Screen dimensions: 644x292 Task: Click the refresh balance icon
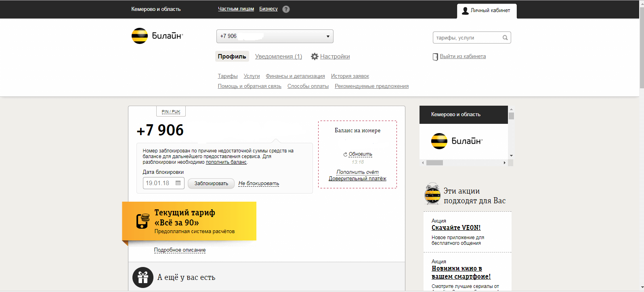pos(345,154)
